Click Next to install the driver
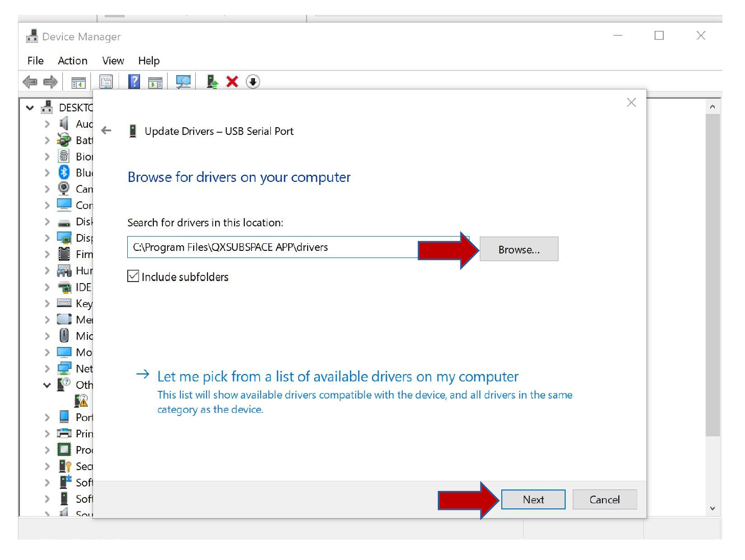Viewport: 745px width, 560px height. (533, 499)
